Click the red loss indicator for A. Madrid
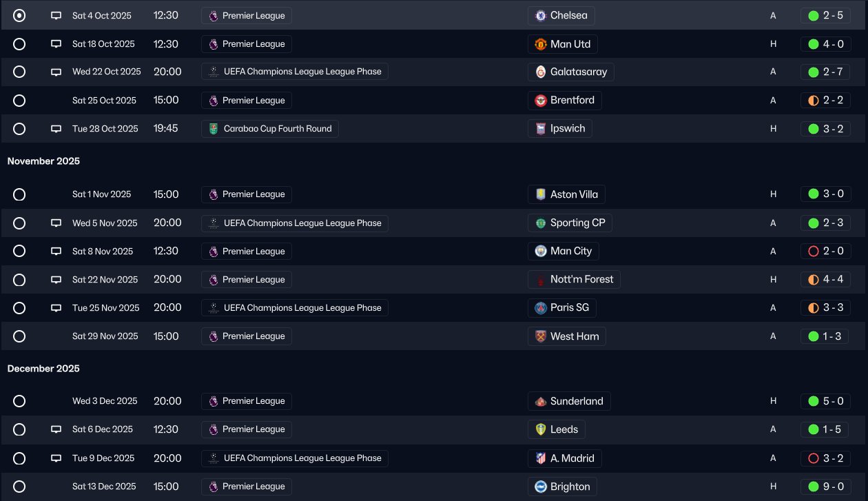Screen dimensions: 868x501 pos(813,458)
